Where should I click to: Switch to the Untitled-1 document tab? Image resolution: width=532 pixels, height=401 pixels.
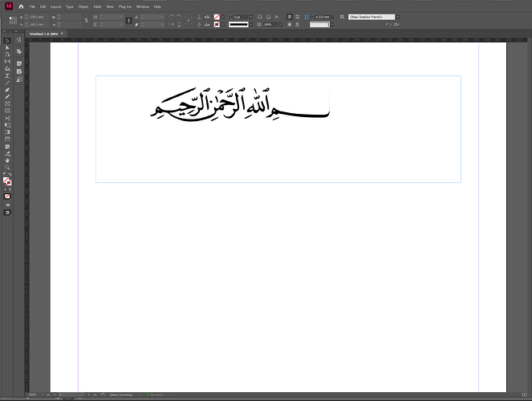[x=44, y=34]
